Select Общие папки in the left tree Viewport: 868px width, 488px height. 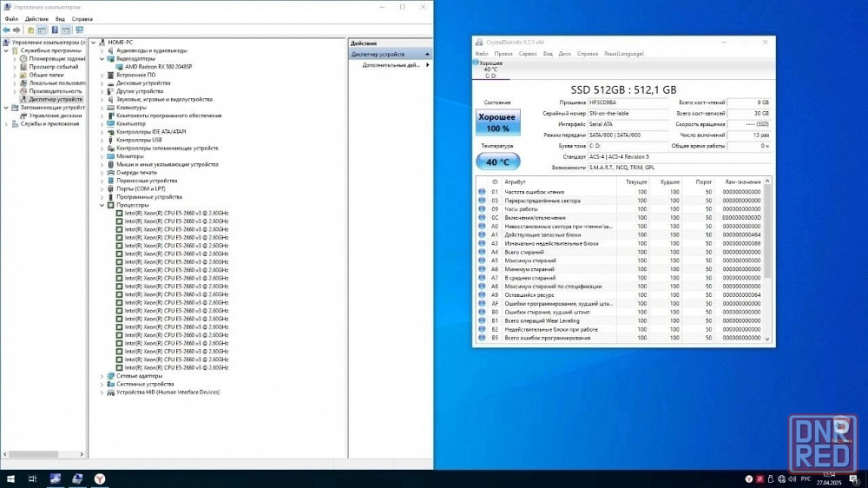click(47, 75)
